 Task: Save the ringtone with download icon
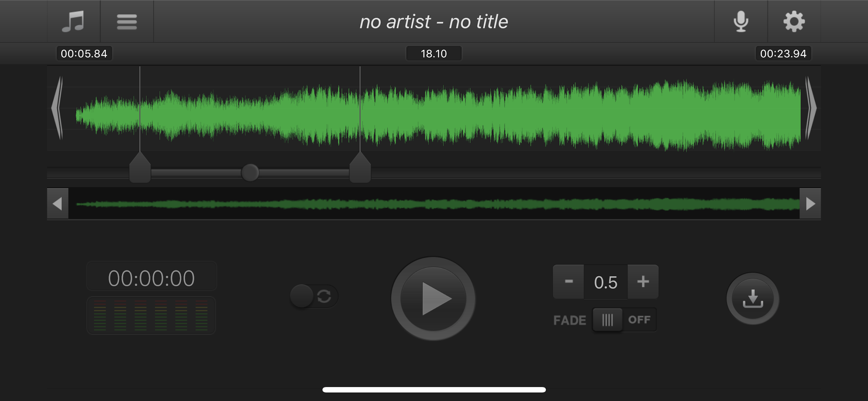[753, 299]
